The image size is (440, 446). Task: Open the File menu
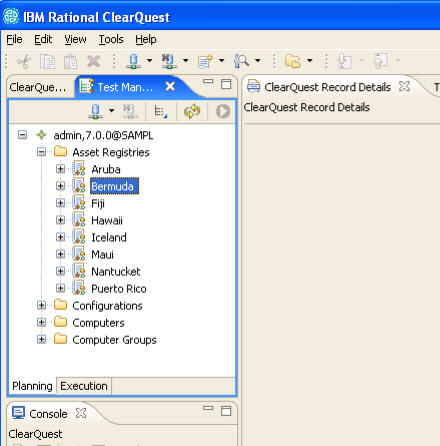pyautogui.click(x=14, y=39)
